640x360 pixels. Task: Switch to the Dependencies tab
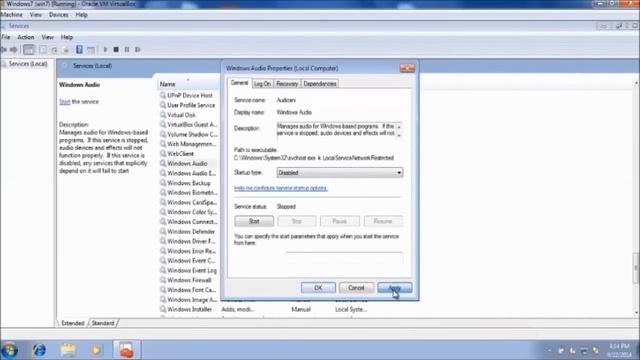(320, 84)
